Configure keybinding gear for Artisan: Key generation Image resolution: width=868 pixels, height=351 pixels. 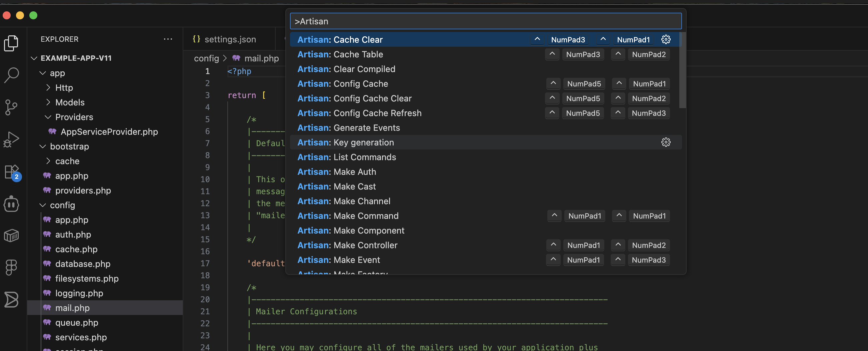click(x=665, y=142)
